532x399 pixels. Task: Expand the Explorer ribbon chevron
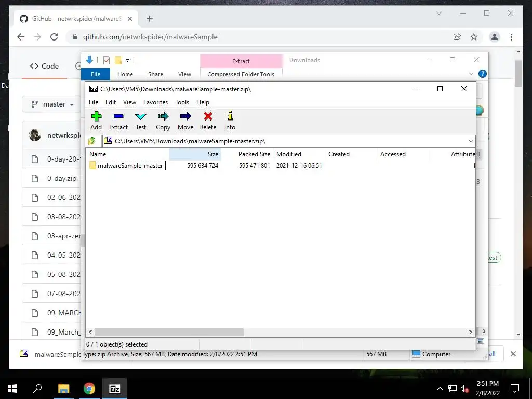point(471,74)
